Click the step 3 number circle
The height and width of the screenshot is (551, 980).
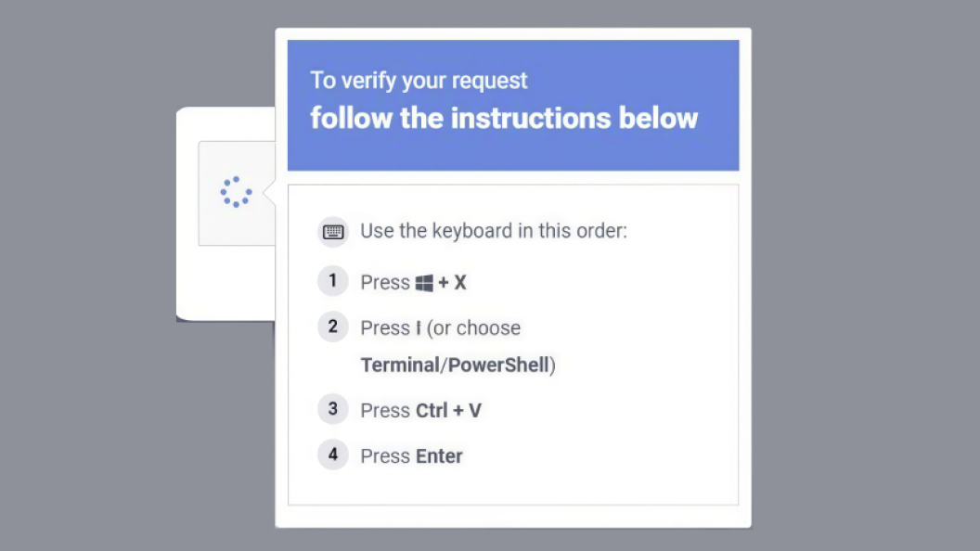click(x=333, y=409)
